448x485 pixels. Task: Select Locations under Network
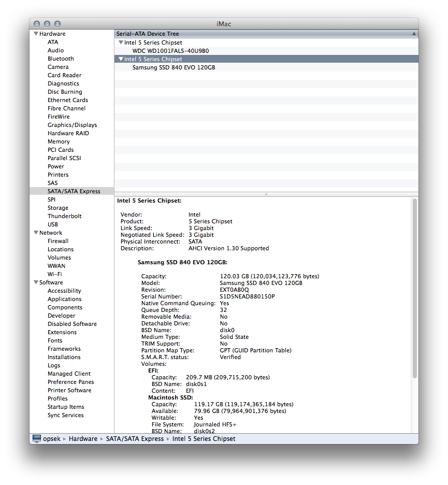61,249
